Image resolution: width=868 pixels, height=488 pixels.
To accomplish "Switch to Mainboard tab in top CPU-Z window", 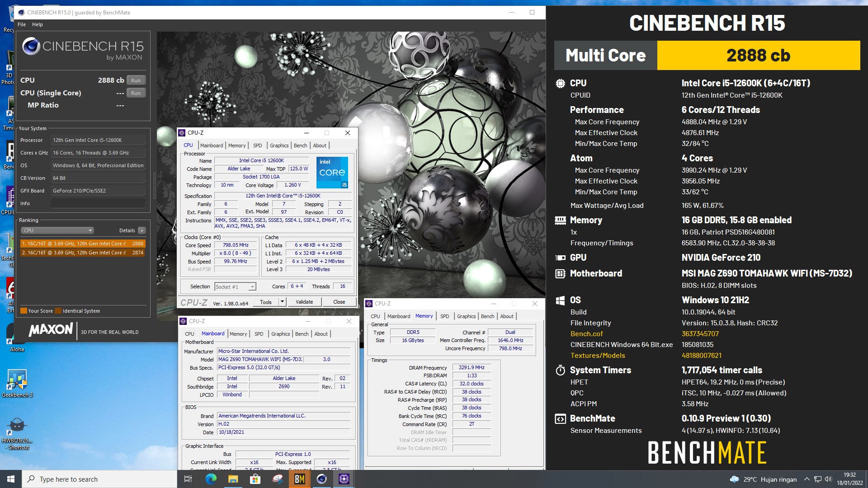I will (212, 145).
